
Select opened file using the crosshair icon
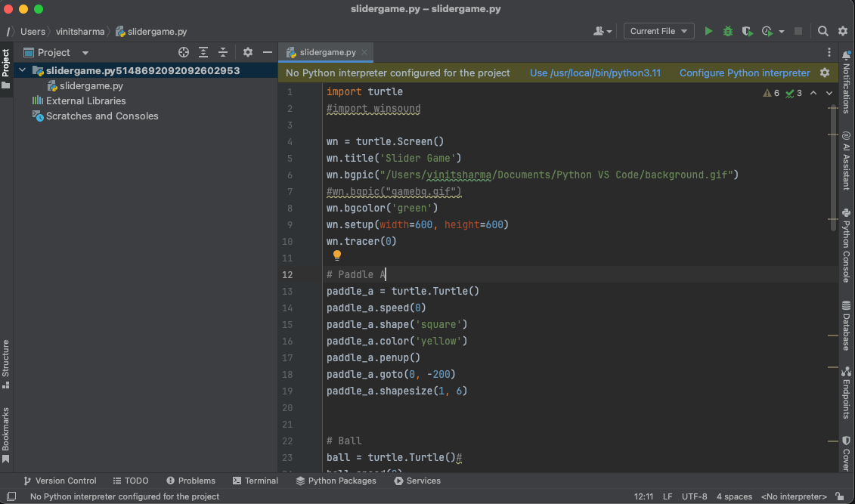click(183, 52)
